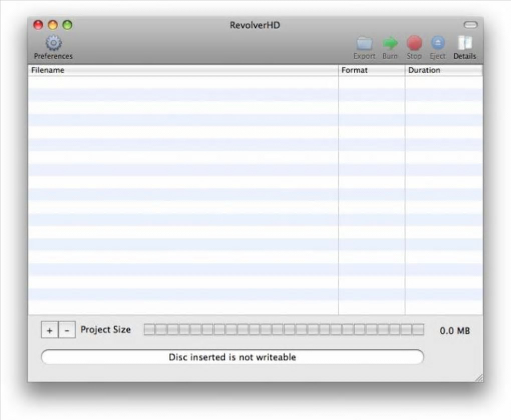Image resolution: width=511 pixels, height=420 pixels.
Task: Open Preferences gear icon
Action: pyautogui.click(x=54, y=43)
